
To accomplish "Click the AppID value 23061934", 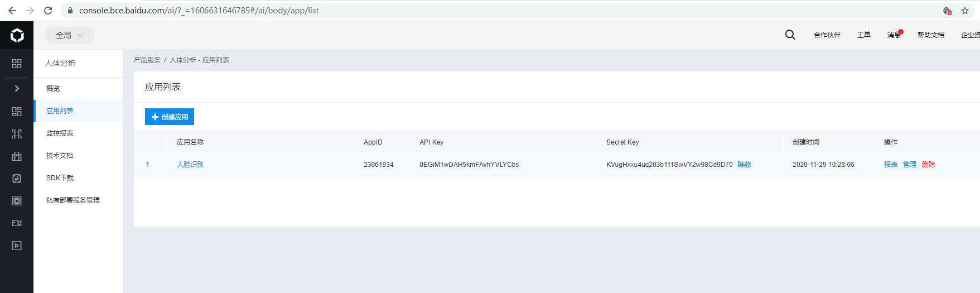I will point(379,165).
